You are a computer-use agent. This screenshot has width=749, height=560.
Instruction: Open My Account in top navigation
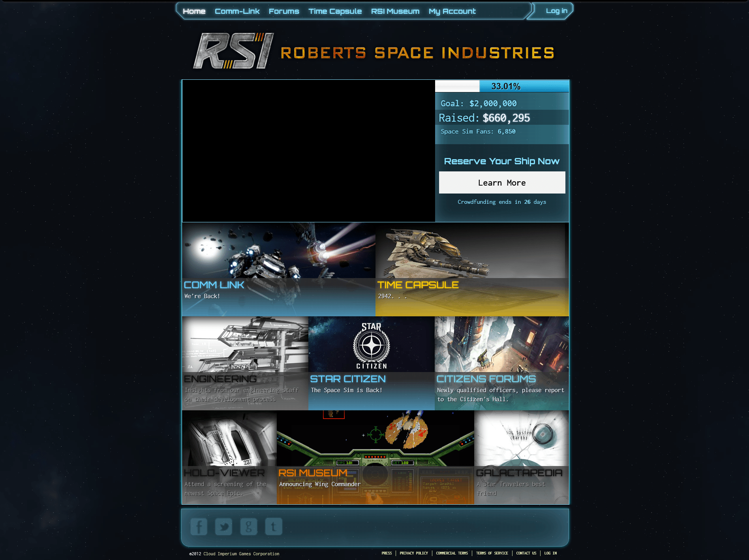[x=452, y=11]
